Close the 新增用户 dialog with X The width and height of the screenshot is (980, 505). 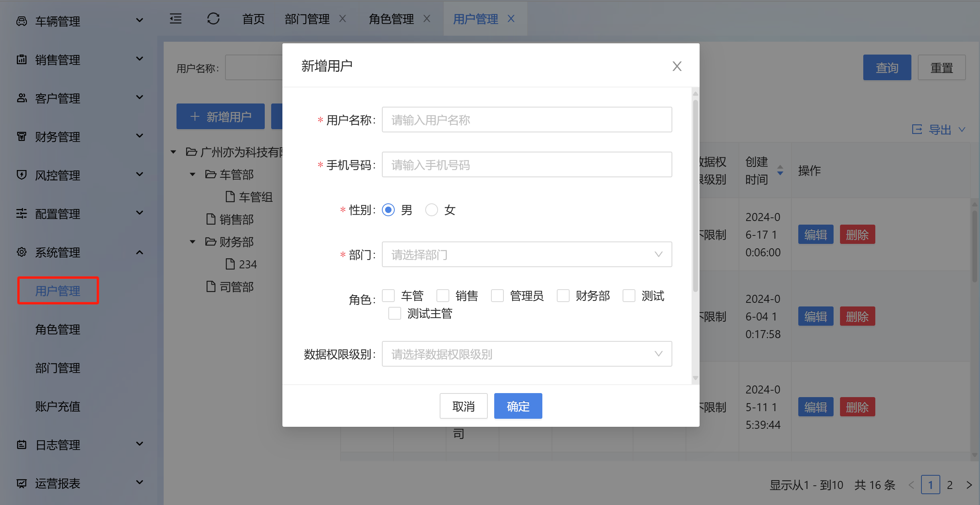pyautogui.click(x=677, y=66)
